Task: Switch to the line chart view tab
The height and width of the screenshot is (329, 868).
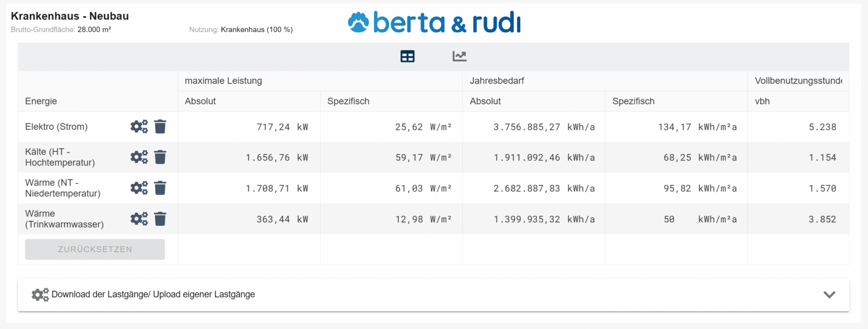Action: point(459,56)
